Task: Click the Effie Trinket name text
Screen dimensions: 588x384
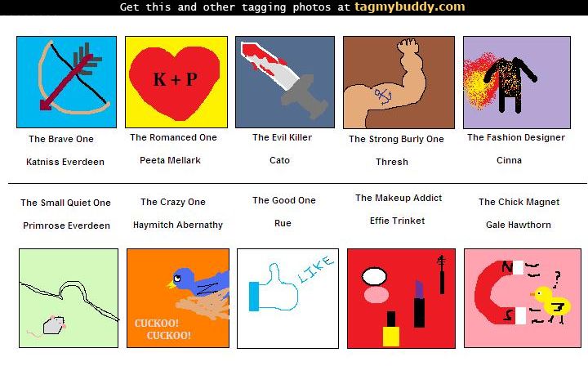Action: 397,221
